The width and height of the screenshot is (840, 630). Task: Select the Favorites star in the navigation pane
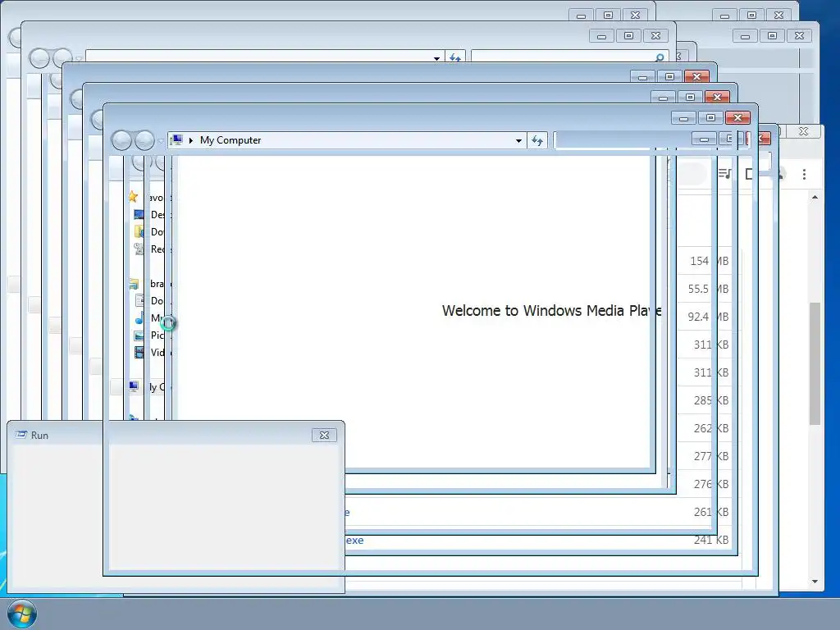133,197
